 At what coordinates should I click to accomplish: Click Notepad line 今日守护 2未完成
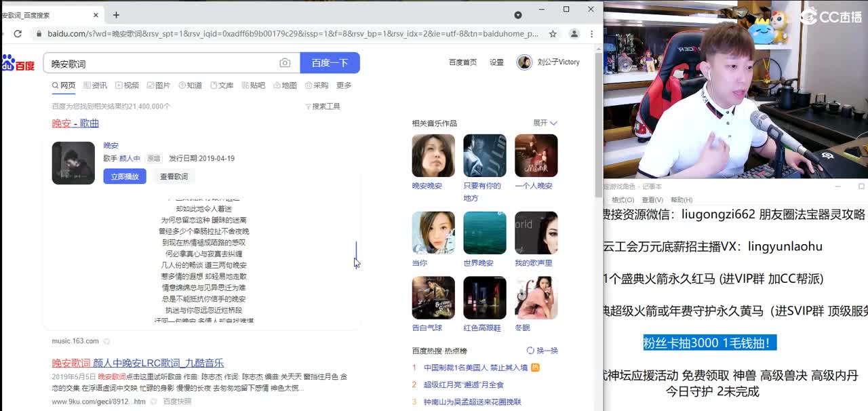pyautogui.click(x=712, y=391)
